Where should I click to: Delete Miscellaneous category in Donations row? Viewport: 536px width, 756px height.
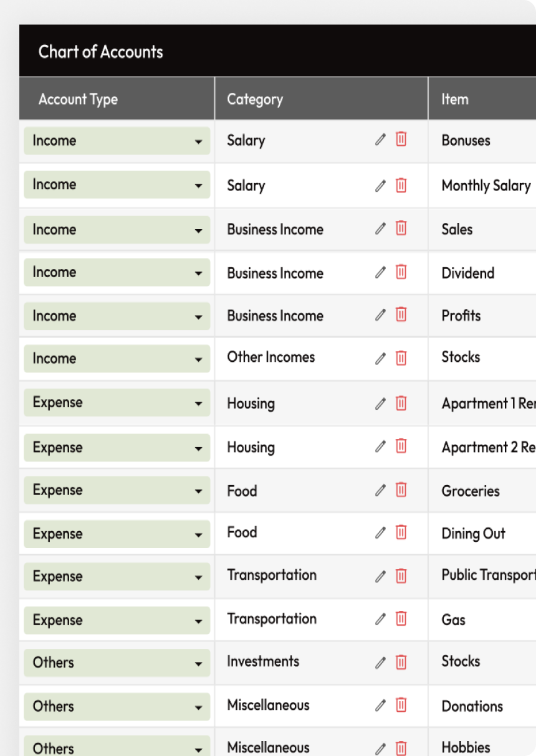coord(401,705)
